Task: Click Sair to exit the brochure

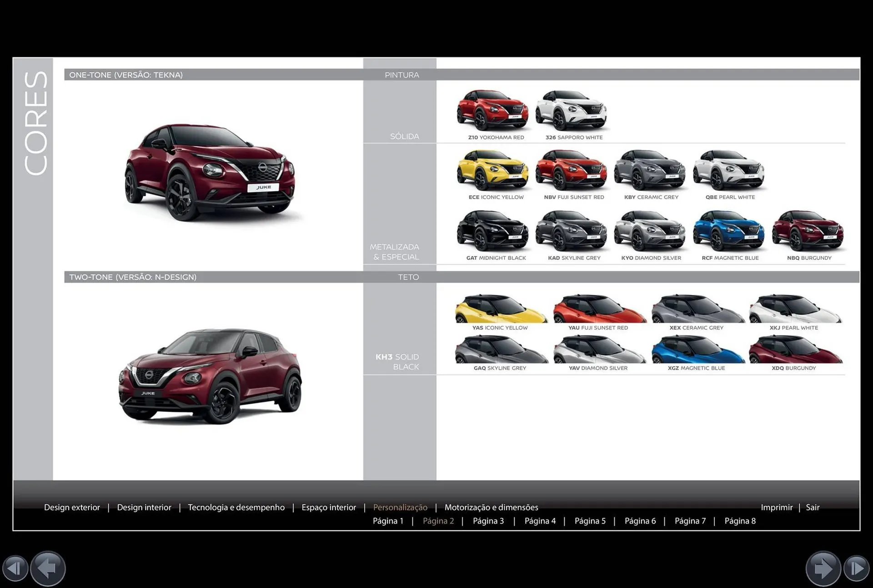Action: (x=813, y=507)
